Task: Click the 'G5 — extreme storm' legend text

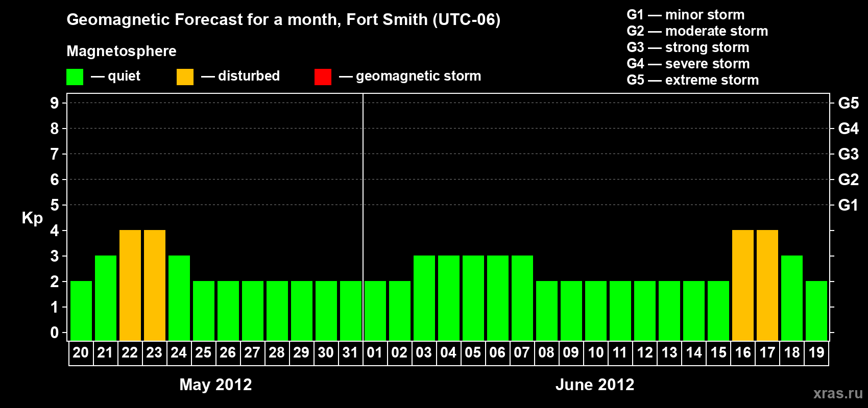Action: [693, 80]
